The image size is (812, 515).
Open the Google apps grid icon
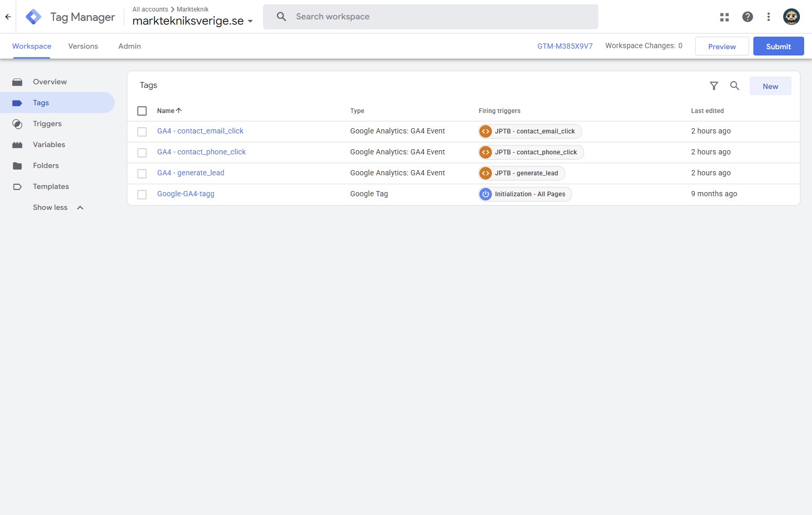click(725, 17)
